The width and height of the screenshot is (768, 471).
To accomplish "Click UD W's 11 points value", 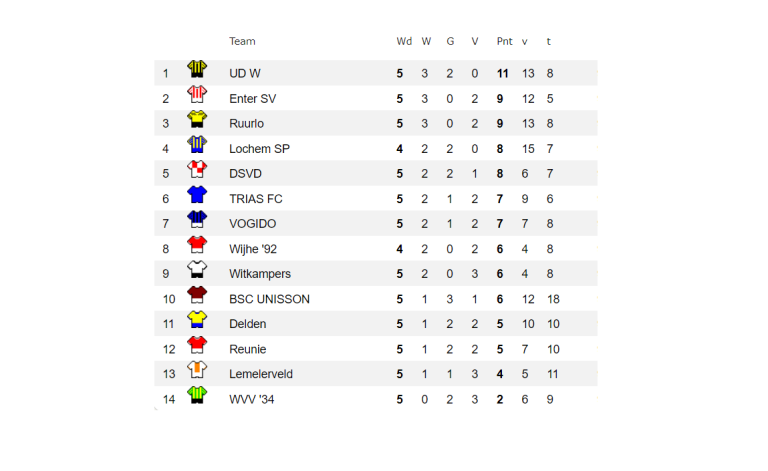I will 503,74.
